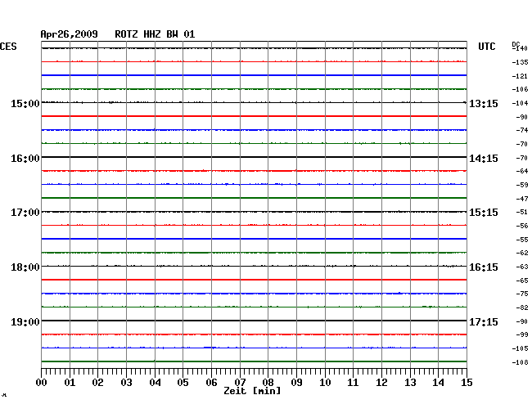Pick the DC value -51
The height and width of the screenshot is (404, 532).
point(522,212)
